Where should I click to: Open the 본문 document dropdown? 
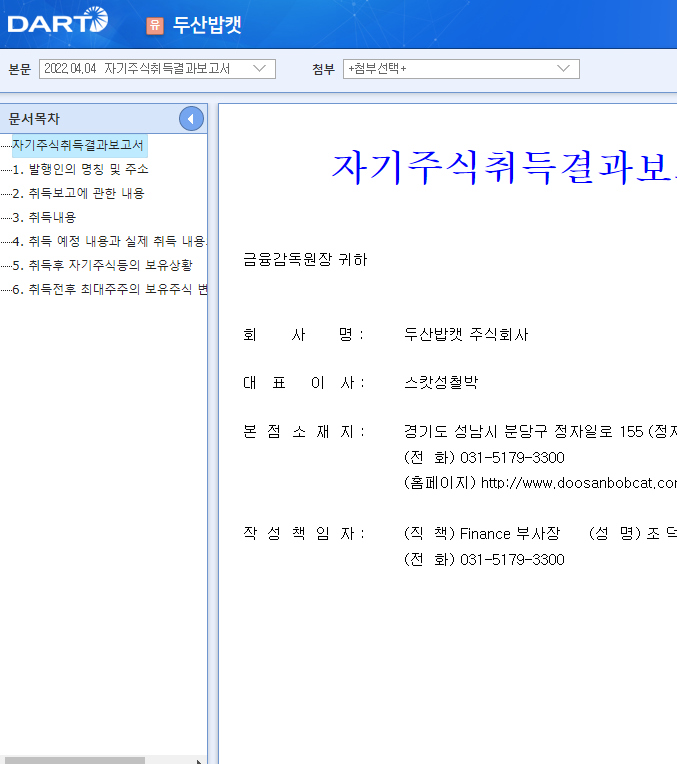tap(157, 69)
